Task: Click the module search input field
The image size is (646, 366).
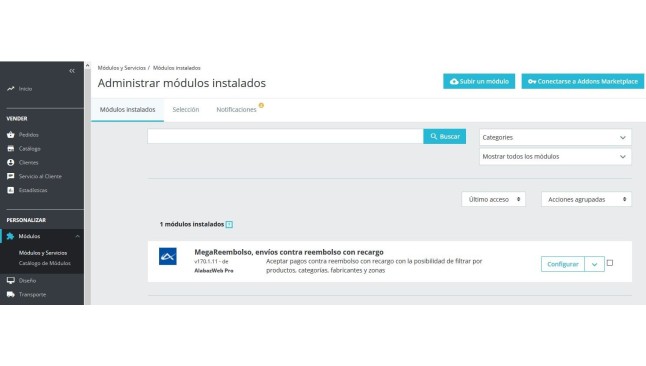Action: pyautogui.click(x=286, y=136)
